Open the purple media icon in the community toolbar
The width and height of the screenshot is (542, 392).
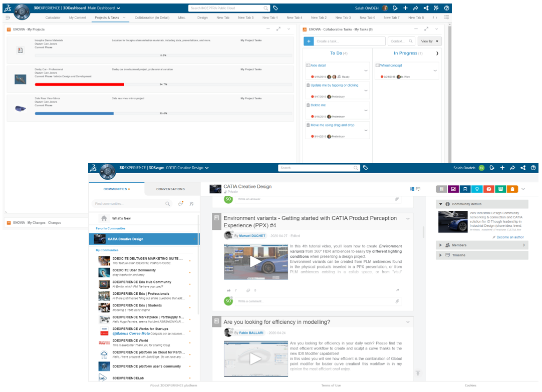[453, 189]
